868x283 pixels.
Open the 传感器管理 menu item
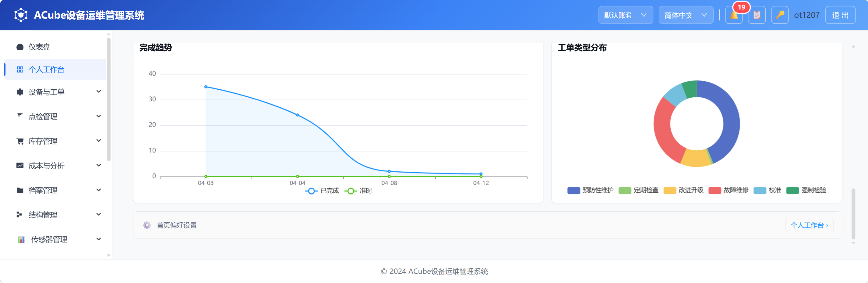click(55, 239)
